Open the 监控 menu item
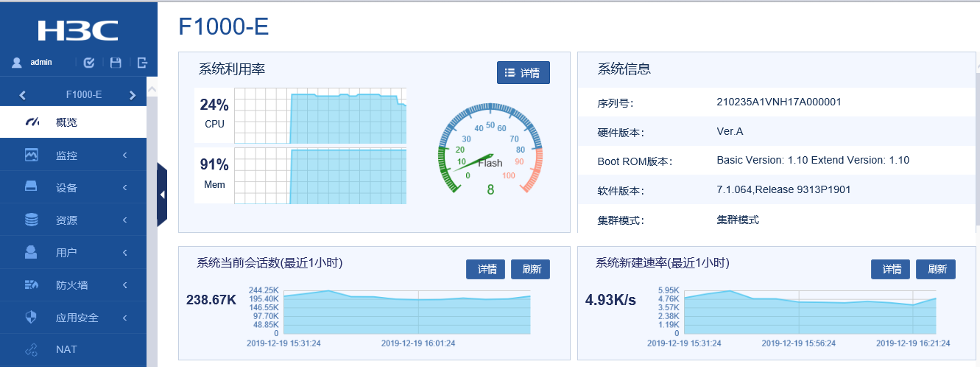Screen dimensions: 980x367 point(66,155)
